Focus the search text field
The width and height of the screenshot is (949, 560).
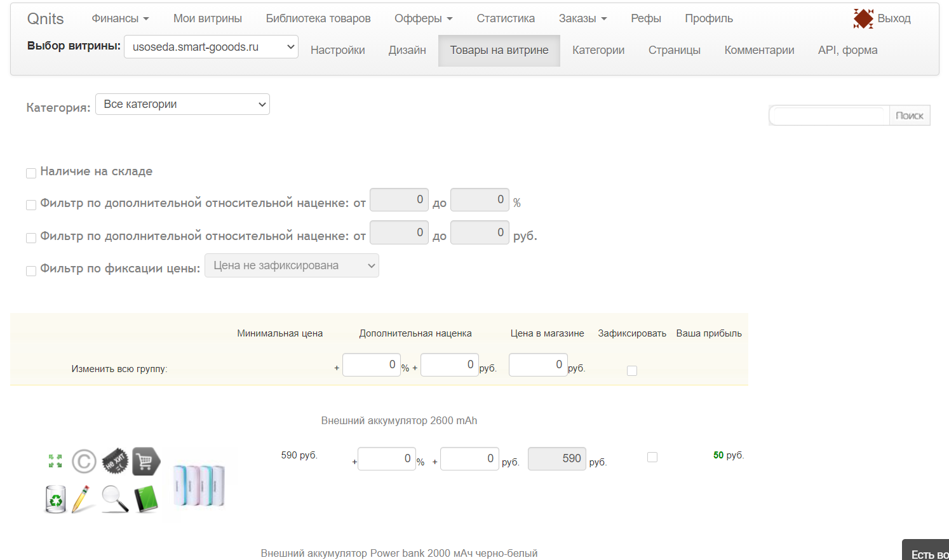[x=829, y=116]
